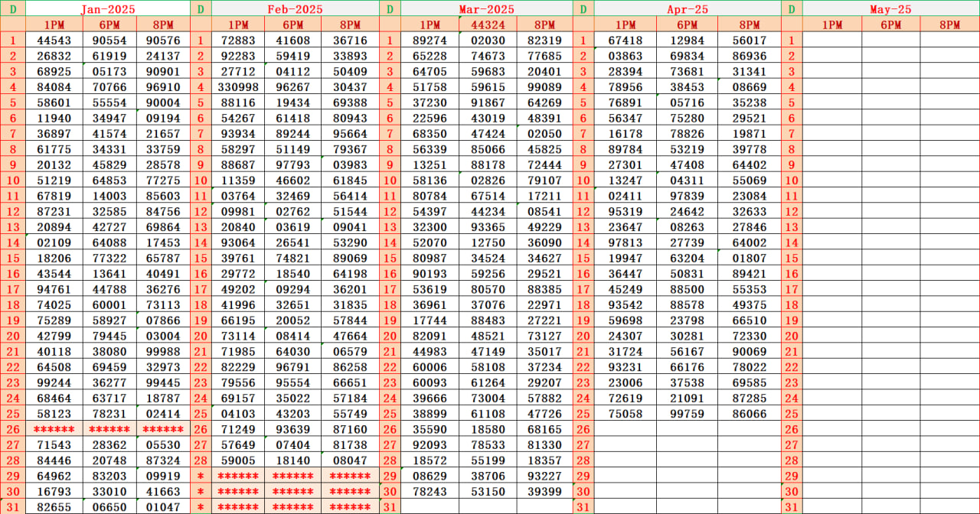
Task: Select cell 55554 in January row 5
Action: (x=109, y=102)
